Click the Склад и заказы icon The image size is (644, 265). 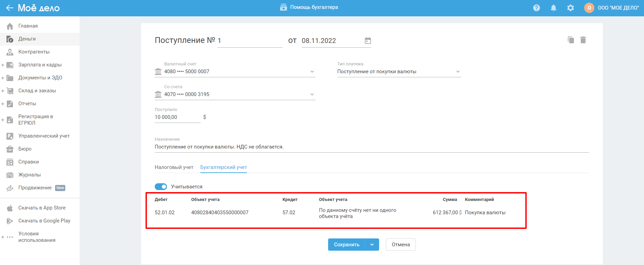tap(10, 91)
